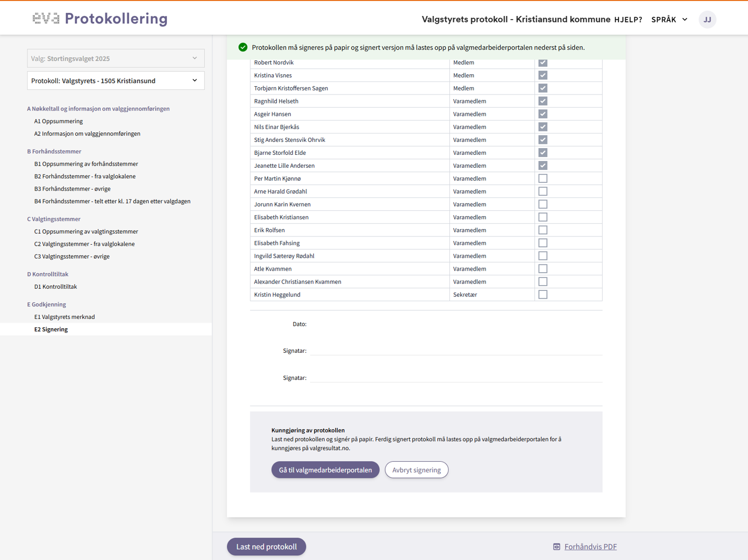Go to A1 Oppsummering section
The width and height of the screenshot is (748, 560).
tap(58, 121)
